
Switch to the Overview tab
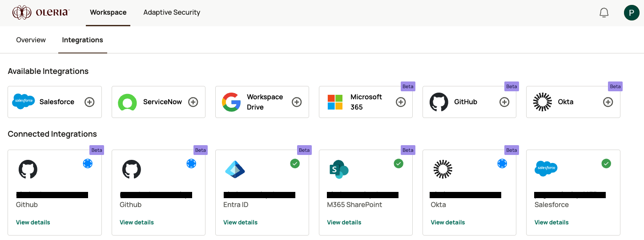31,40
